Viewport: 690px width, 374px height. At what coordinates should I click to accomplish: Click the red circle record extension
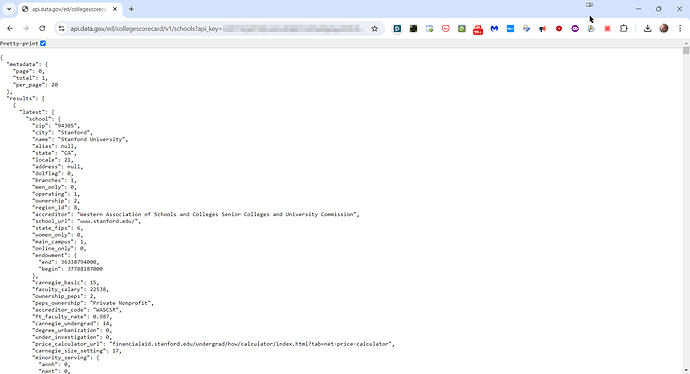pos(559,29)
